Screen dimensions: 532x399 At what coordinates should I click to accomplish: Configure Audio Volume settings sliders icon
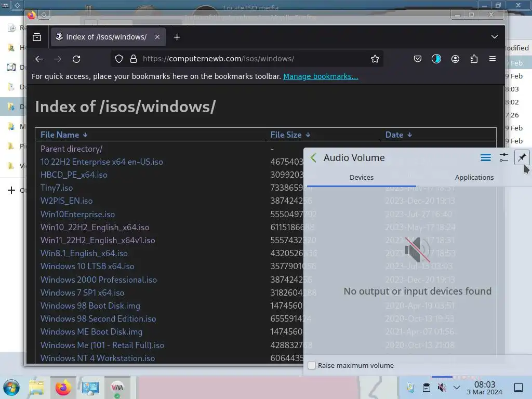click(504, 157)
